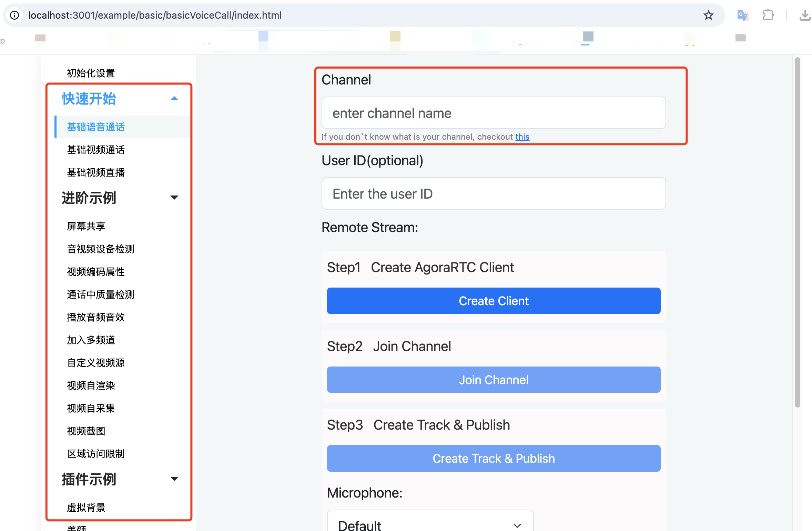The height and width of the screenshot is (531, 812).
Task: Open the 视频编码属性 example
Action: click(96, 272)
